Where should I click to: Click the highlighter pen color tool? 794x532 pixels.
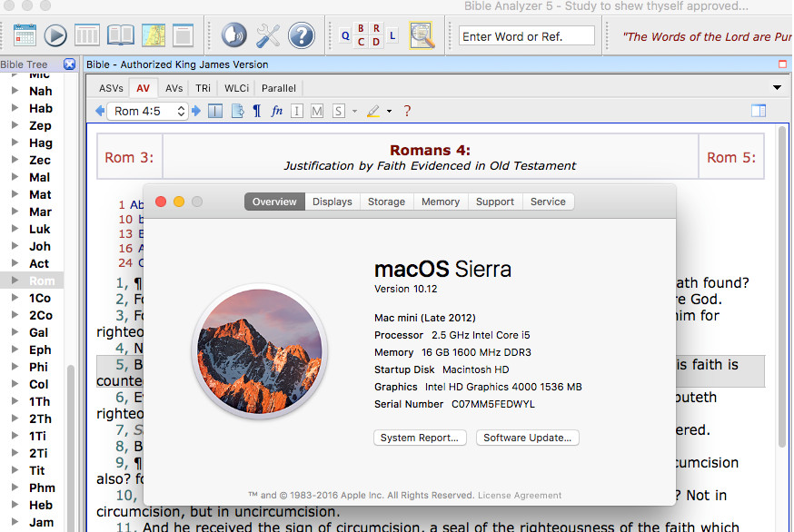click(x=373, y=111)
